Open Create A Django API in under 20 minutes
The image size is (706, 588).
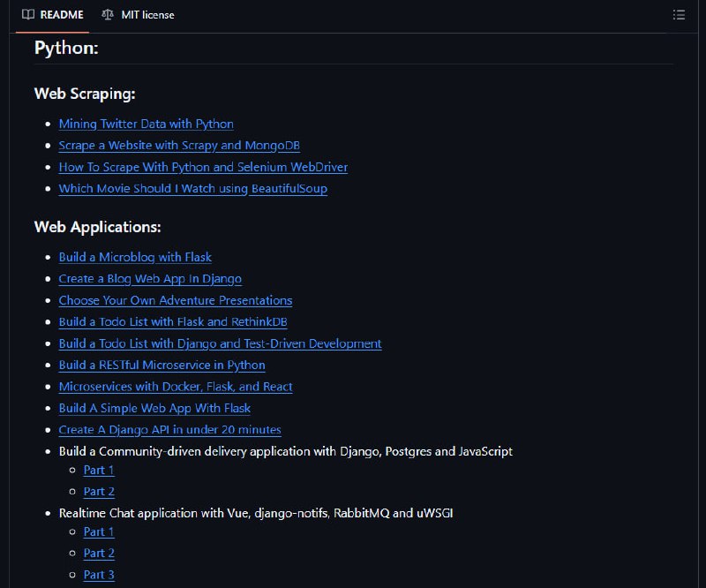tap(169, 430)
